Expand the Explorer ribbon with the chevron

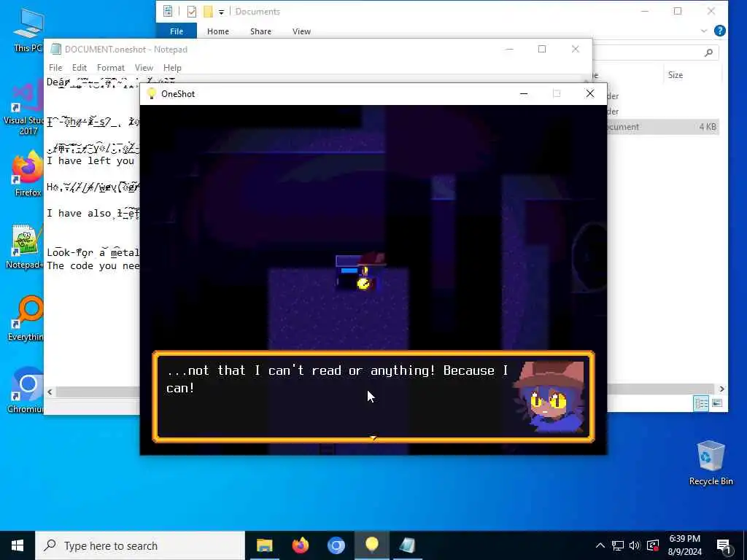coord(704,31)
